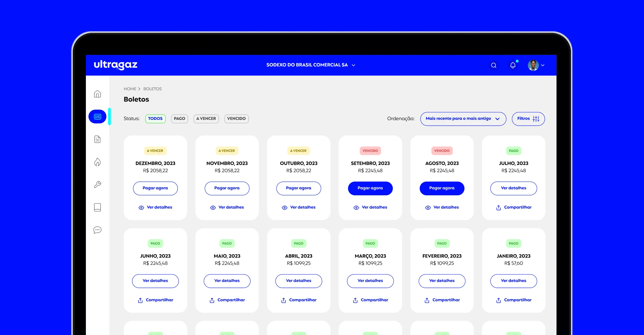View details of Fevereiro 2023 boleto
Image resolution: width=644 pixels, height=335 pixels.
442,281
